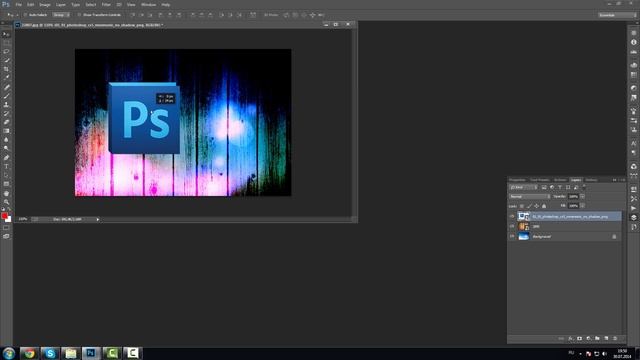Select the Eraser tool
The width and height of the screenshot is (640, 360).
[6, 122]
